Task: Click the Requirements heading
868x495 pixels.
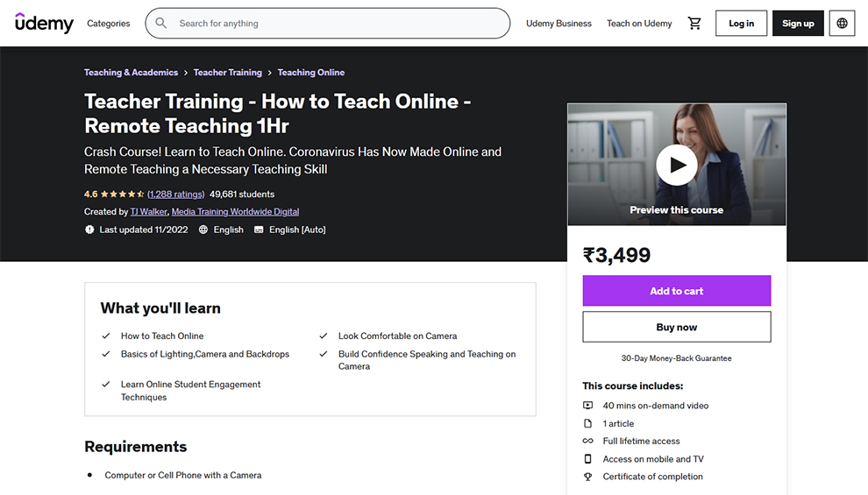Action: (x=136, y=446)
